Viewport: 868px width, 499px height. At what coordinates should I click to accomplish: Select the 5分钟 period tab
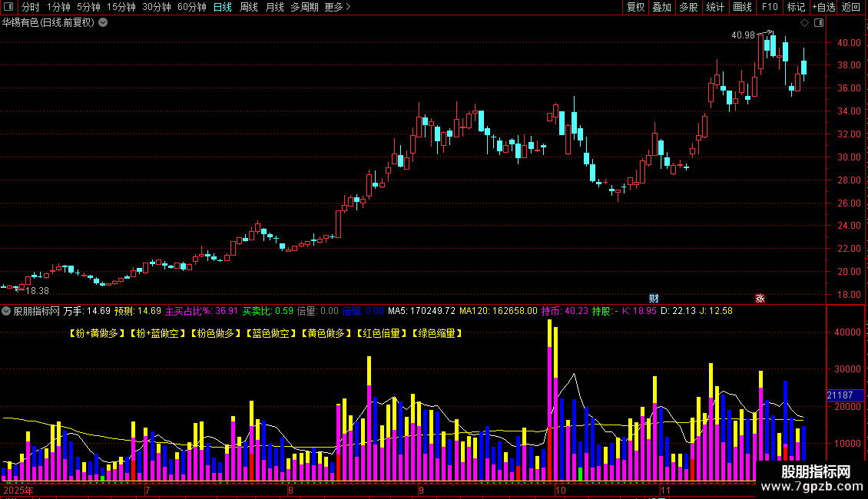(x=88, y=7)
